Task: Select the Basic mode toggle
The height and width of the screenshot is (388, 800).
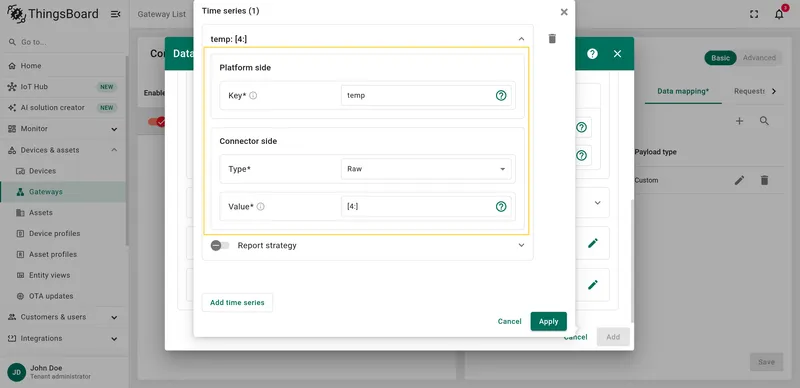Action: 720,58
